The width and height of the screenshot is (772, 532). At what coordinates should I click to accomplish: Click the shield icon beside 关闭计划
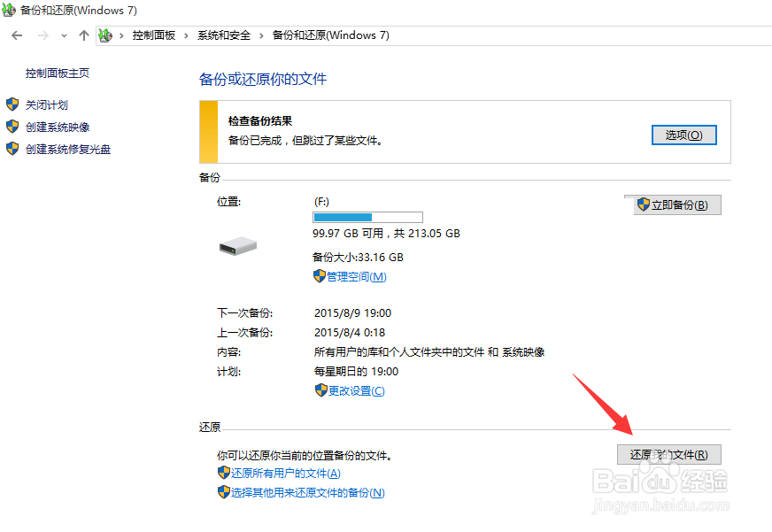click(x=12, y=104)
